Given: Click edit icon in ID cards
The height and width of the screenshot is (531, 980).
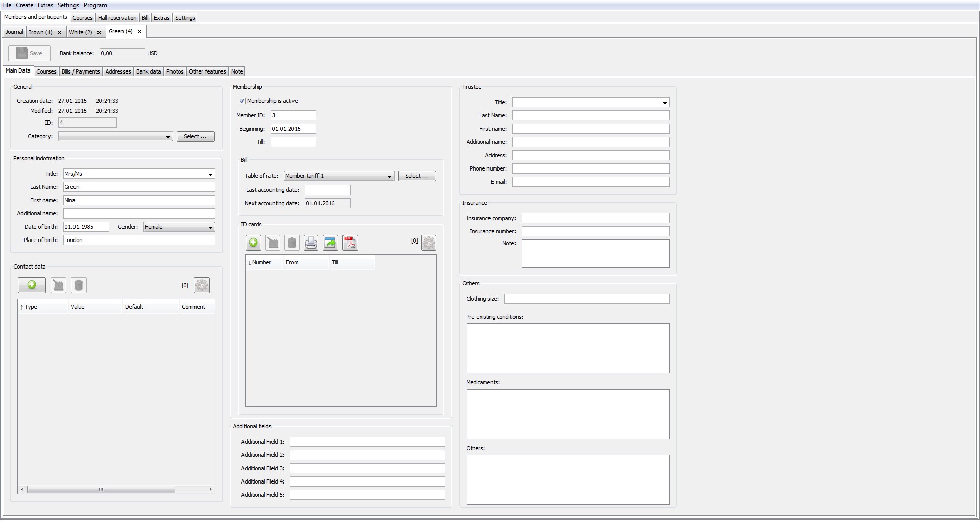Looking at the screenshot, I should 273,243.
